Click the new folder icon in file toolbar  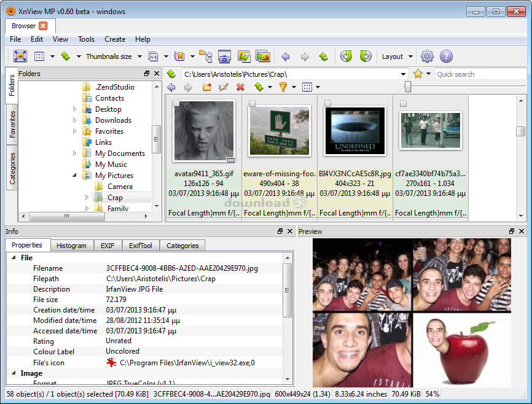207,87
